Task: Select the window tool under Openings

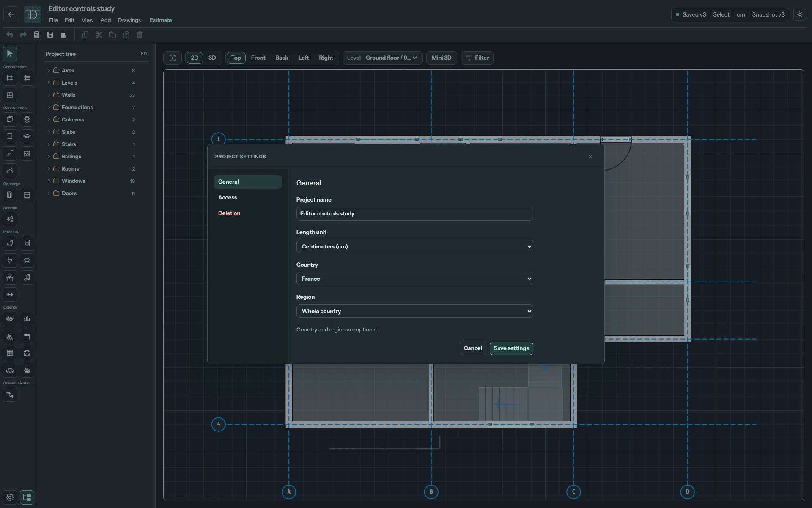Action: pos(27,195)
